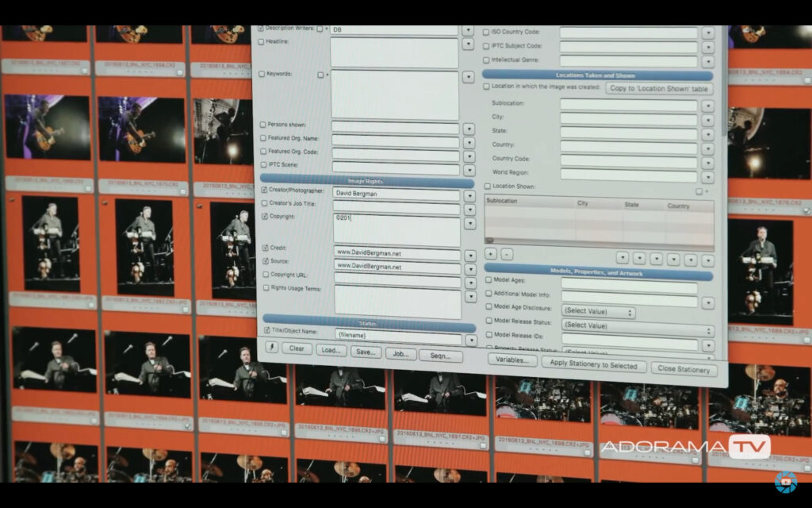Click into the Copyright text field

tap(396, 229)
